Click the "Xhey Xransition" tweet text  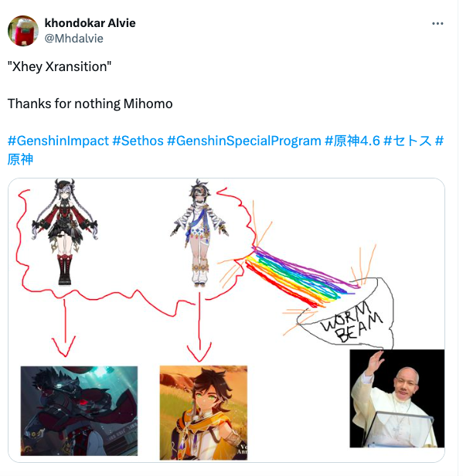coord(60,66)
